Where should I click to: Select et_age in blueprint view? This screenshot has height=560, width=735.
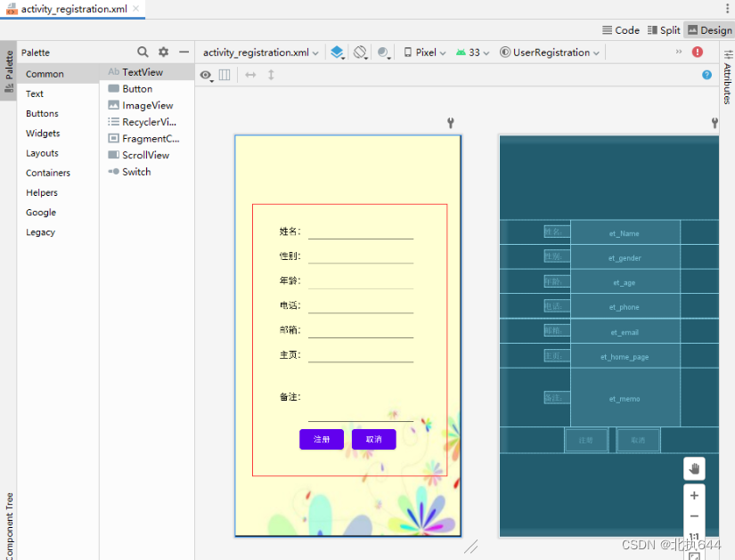(x=625, y=282)
